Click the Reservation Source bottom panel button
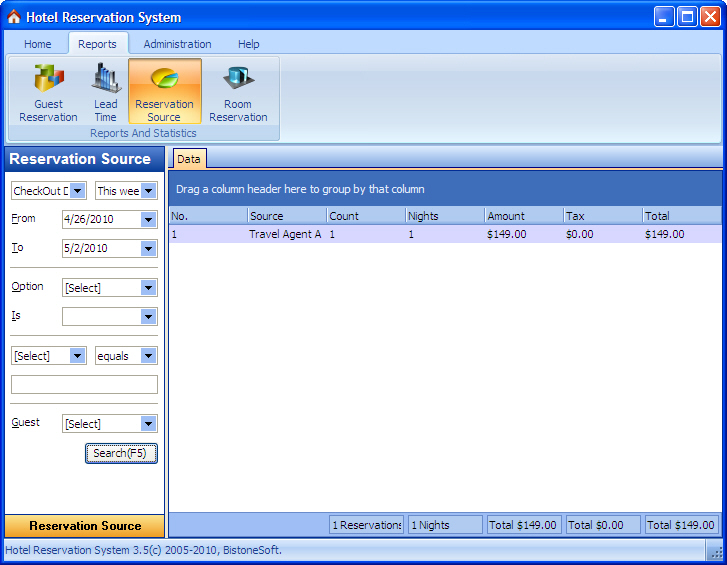The width and height of the screenshot is (727, 565). click(x=85, y=526)
